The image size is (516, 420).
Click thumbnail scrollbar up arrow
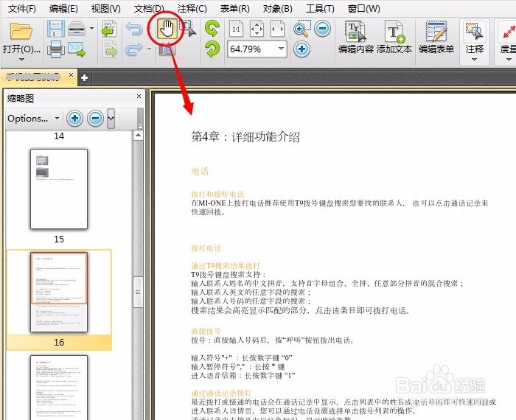pos(138,135)
